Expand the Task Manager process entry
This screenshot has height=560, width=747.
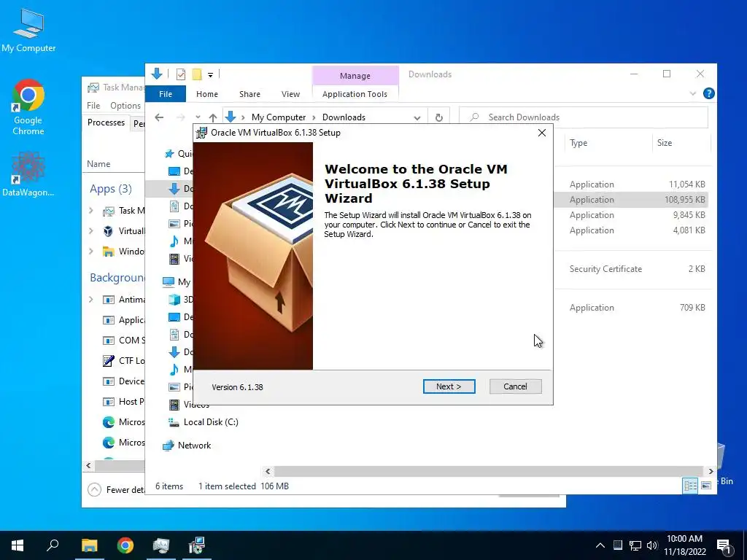91,210
